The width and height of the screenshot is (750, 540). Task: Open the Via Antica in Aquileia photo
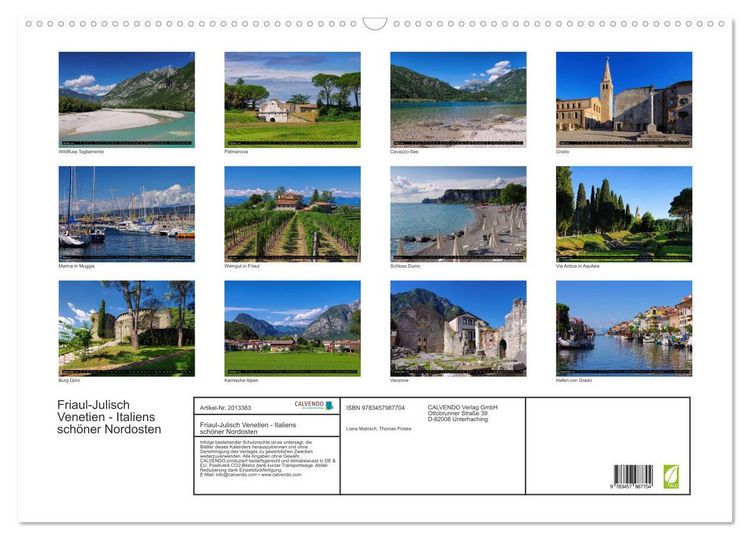pos(624,214)
